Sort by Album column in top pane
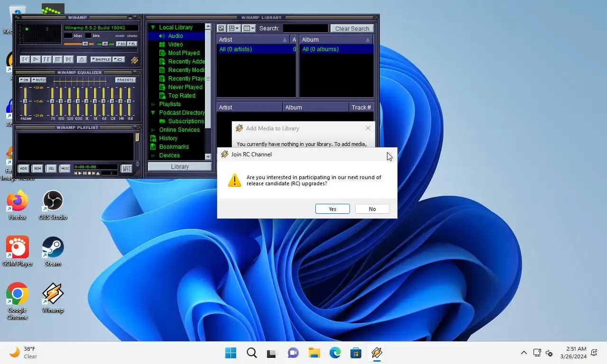 coord(337,40)
